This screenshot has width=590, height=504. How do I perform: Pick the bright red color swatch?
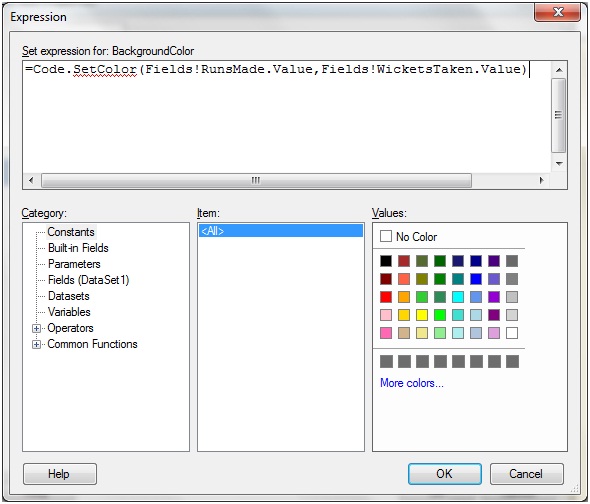[x=386, y=297]
